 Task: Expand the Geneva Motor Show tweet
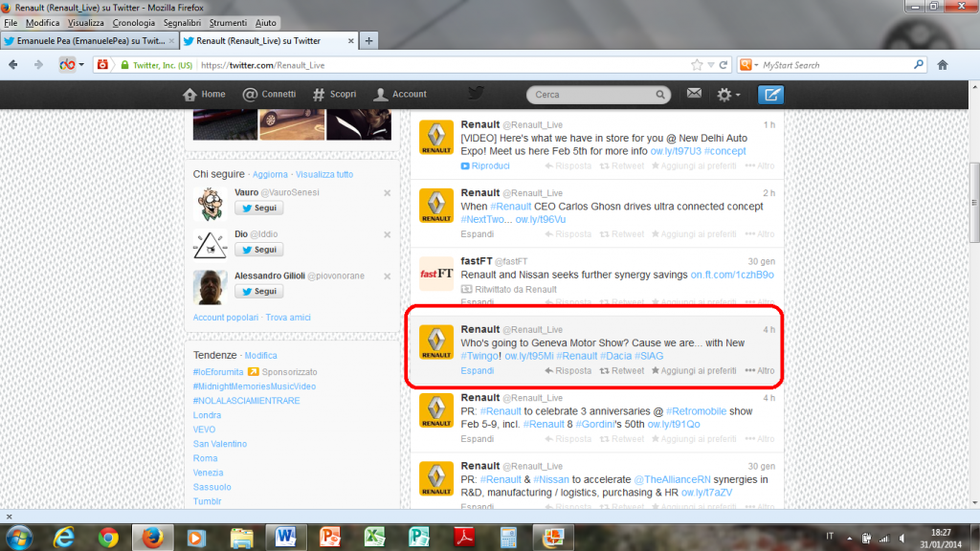click(477, 370)
